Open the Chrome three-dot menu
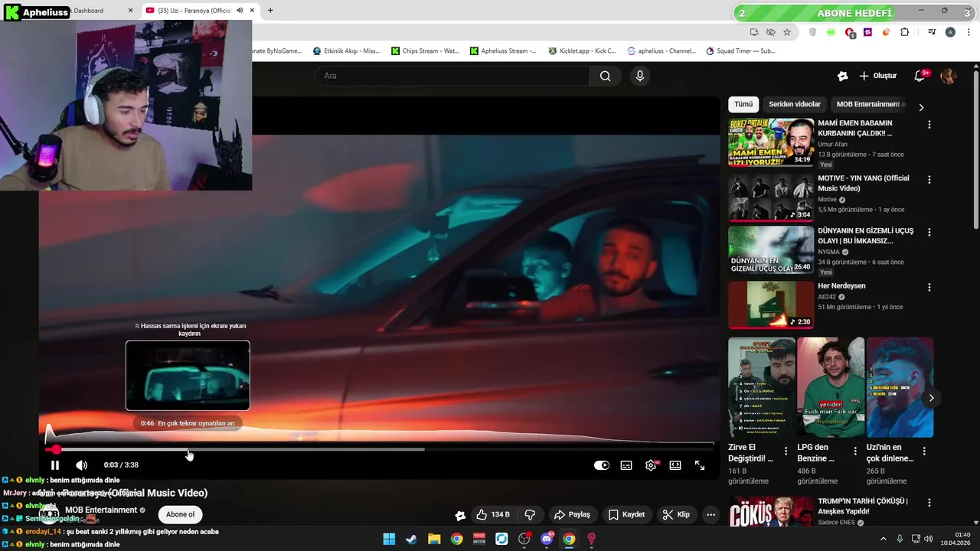 coord(968,32)
